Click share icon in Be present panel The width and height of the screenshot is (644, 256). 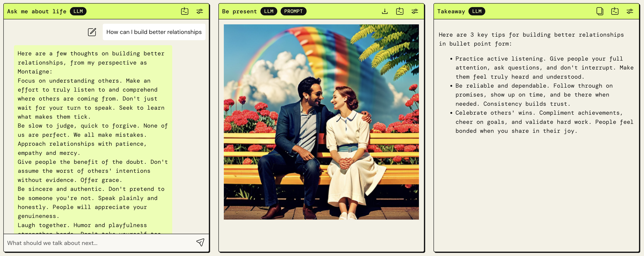[400, 11]
